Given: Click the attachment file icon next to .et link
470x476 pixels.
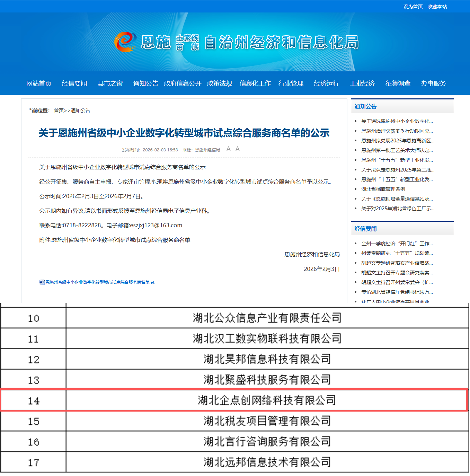Looking at the screenshot, I should click(x=42, y=282).
